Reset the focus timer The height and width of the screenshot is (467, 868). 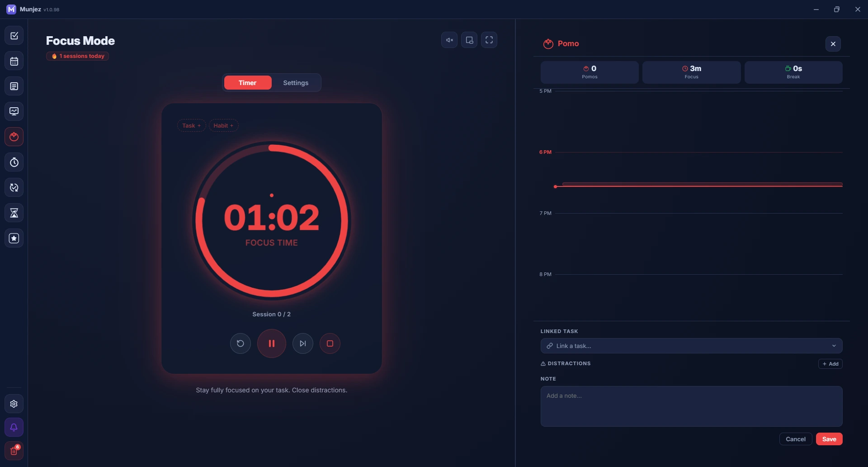point(241,343)
